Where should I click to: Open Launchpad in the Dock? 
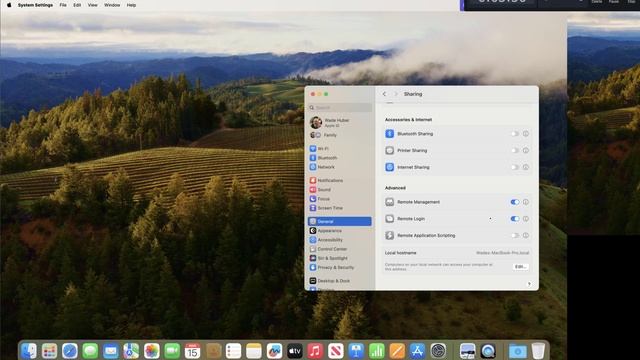[49, 351]
